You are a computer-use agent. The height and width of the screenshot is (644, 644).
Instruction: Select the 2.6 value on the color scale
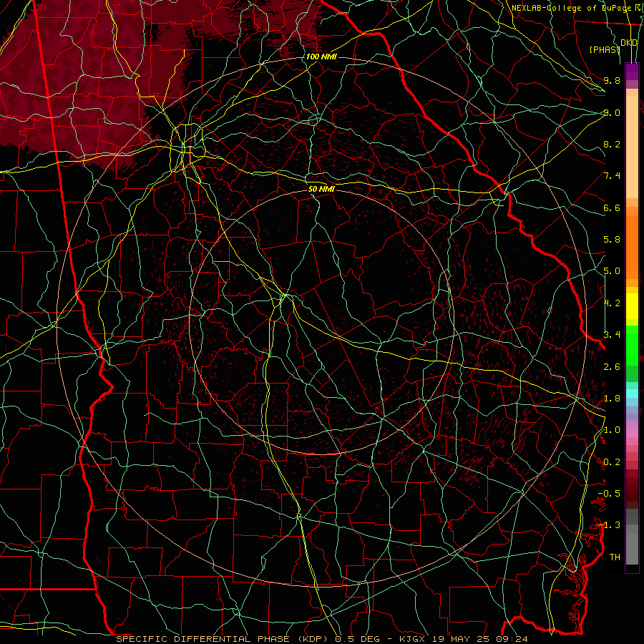[x=612, y=367]
